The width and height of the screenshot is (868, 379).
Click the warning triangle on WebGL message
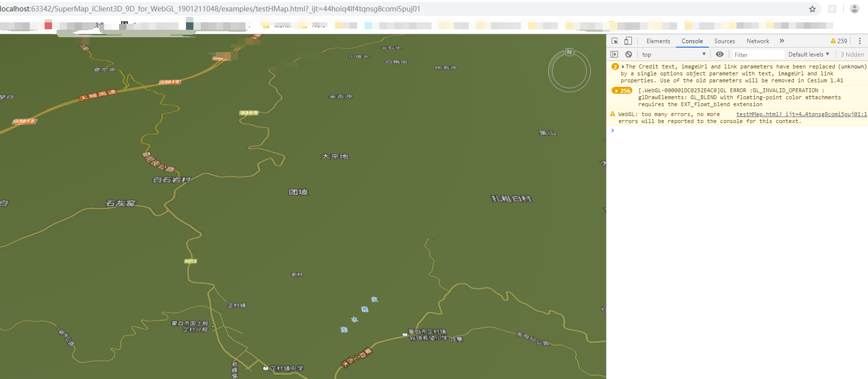pyautogui.click(x=613, y=114)
